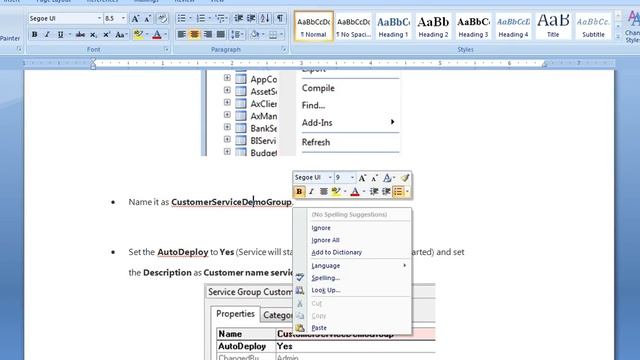This screenshot has width=640, height=360.
Task: Apply red Font Color in the mini toolbar
Action: (x=355, y=191)
